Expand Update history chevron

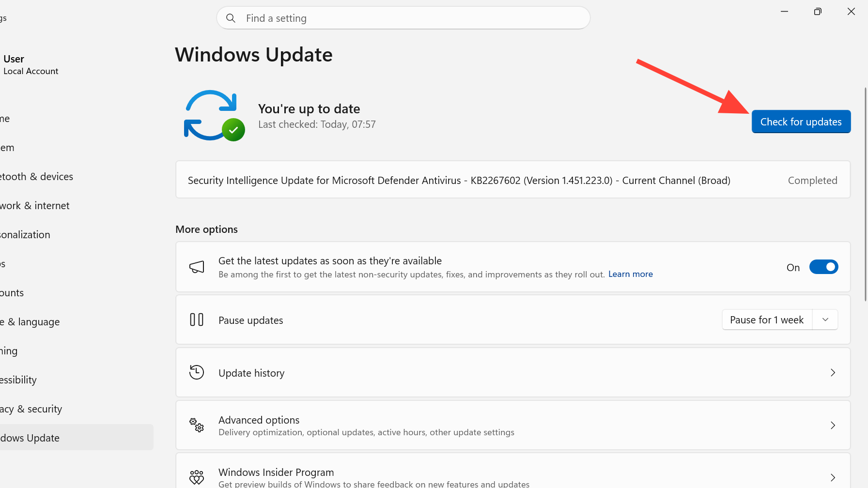833,372
